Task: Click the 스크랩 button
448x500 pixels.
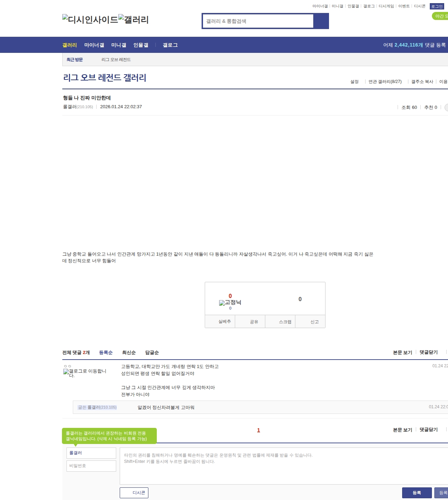Action: click(x=280, y=321)
